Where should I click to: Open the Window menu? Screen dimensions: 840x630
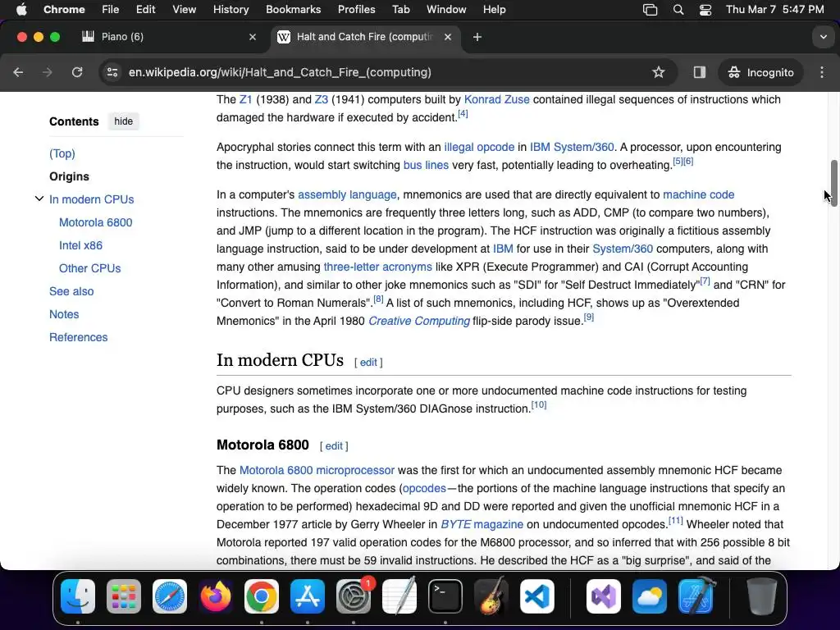[446, 10]
